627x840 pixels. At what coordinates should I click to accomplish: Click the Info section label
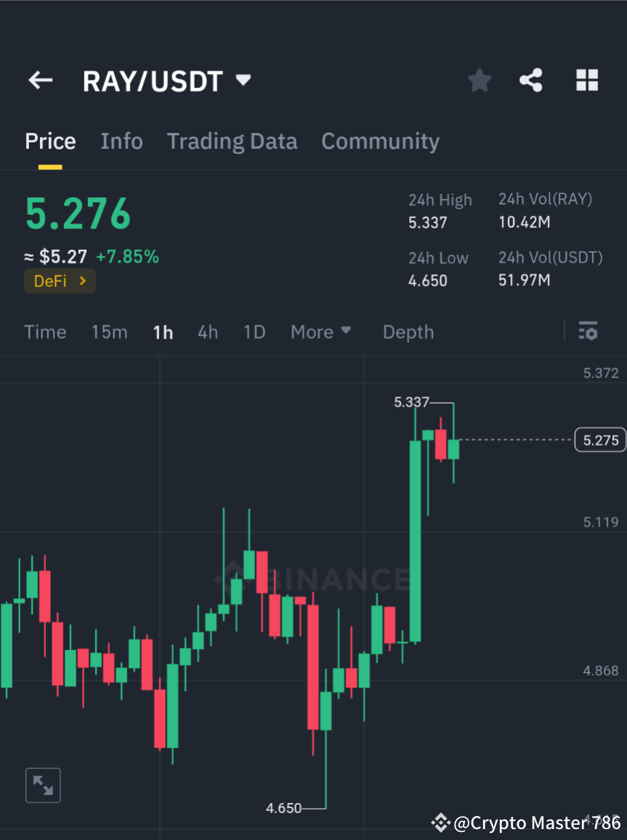(121, 141)
